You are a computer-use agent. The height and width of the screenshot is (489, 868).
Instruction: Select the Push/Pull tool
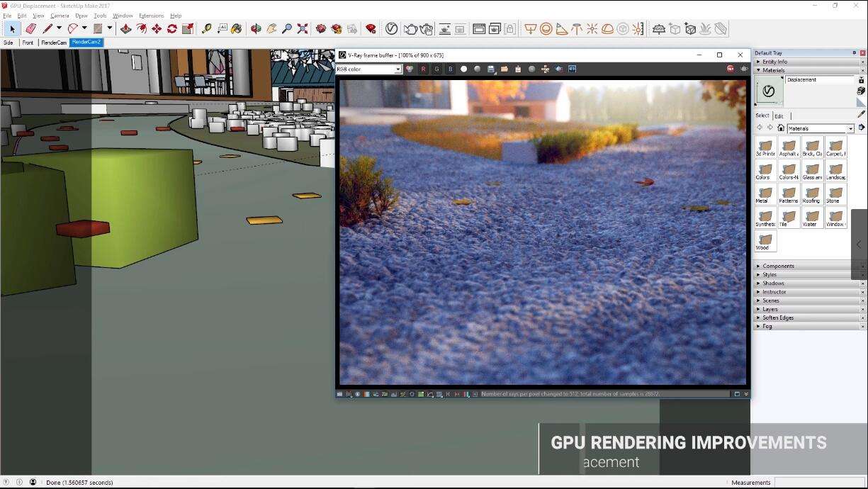125,29
